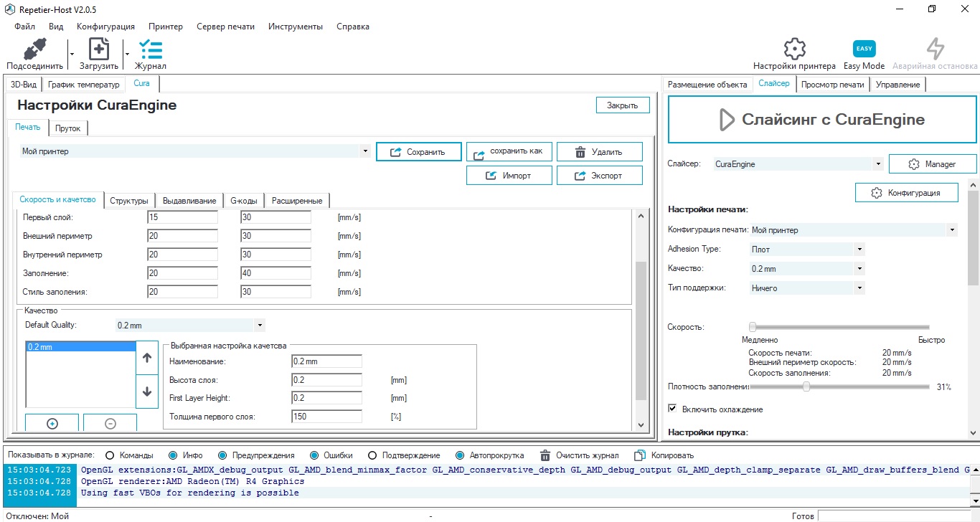Open the Инструменты menu
Image resolution: width=980 pixels, height=522 pixels.
[296, 27]
